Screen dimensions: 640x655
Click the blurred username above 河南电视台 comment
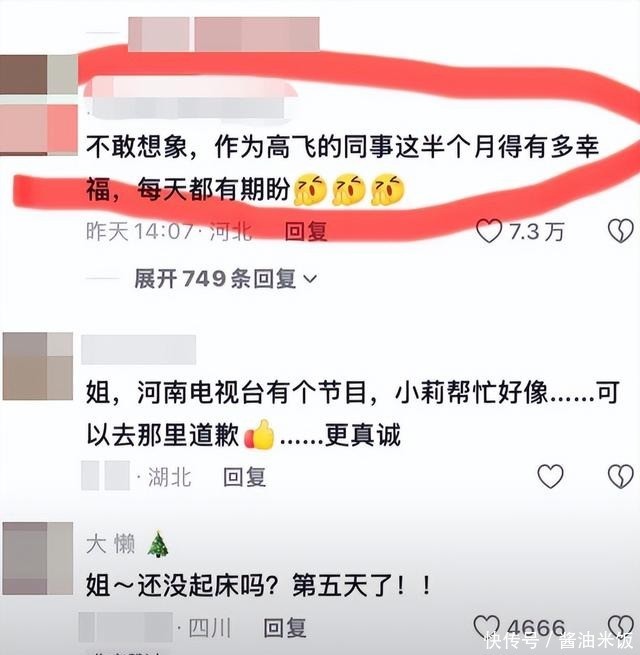coord(139,349)
